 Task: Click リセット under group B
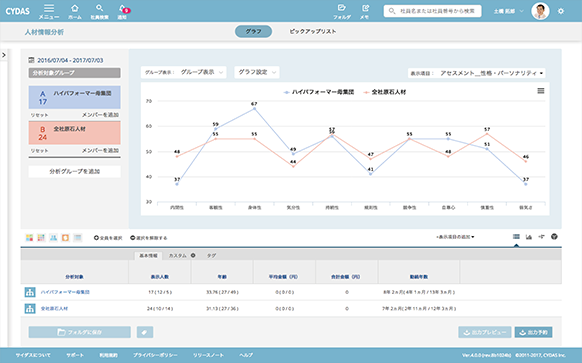coord(39,151)
